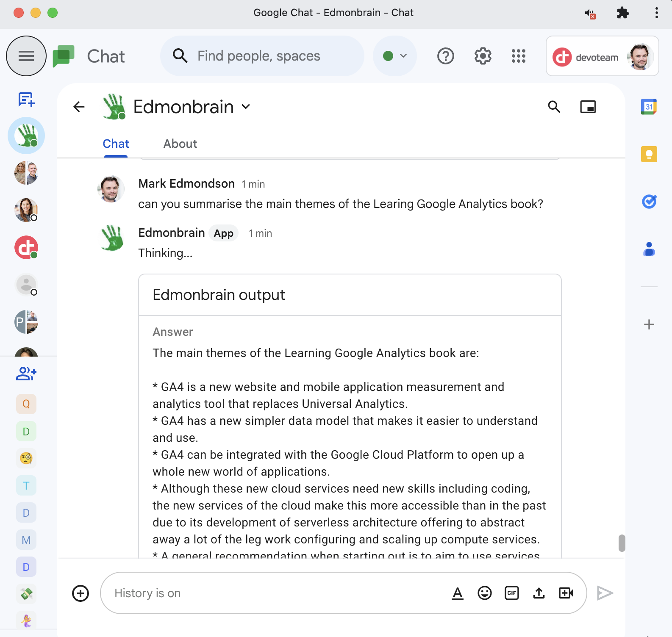Click Edmonbrain's message avatar hand icon
Viewport: 672px width, 637px height.
[112, 238]
